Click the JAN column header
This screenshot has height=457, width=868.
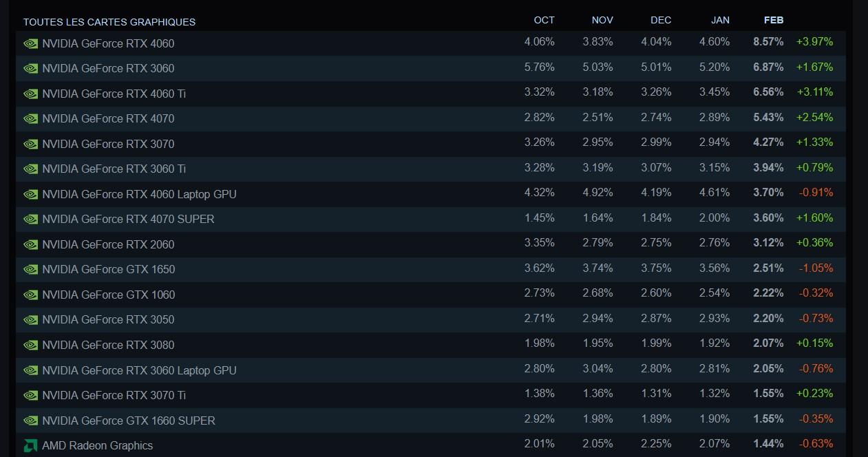click(x=720, y=20)
